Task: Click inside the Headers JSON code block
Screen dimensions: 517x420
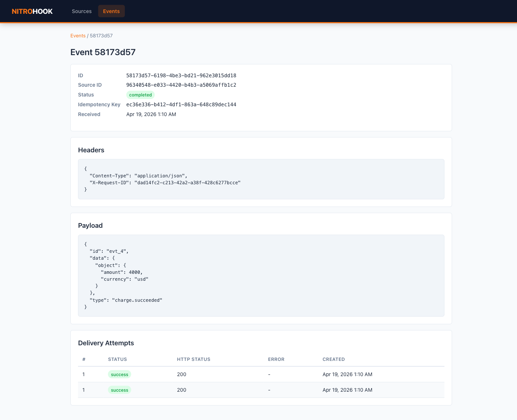Action: (x=261, y=179)
